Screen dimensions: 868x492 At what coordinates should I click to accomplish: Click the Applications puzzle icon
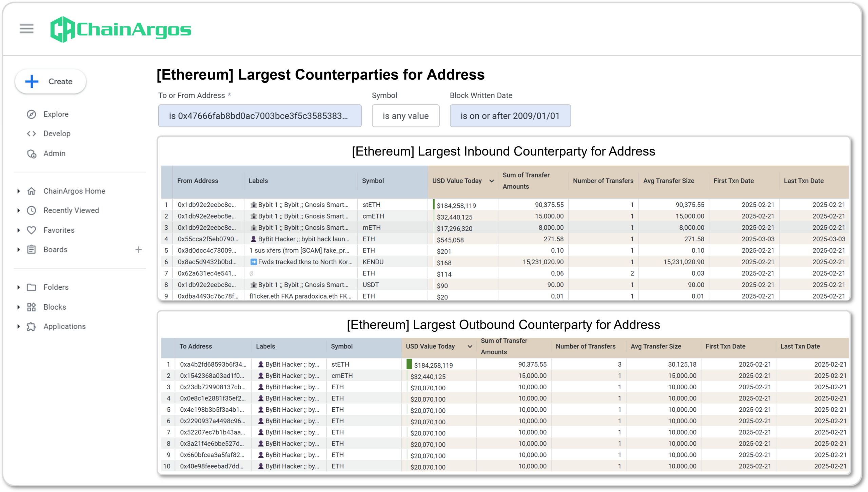pos(32,326)
